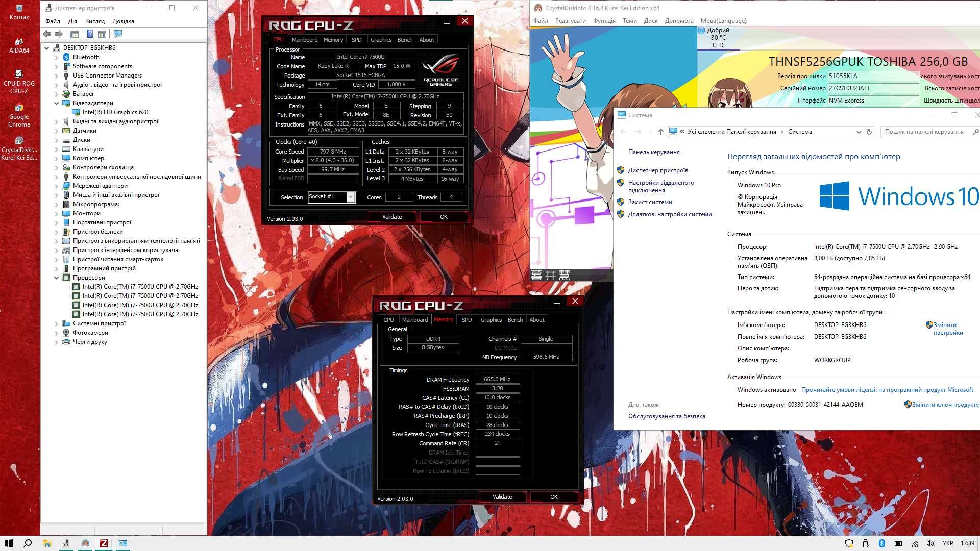Click the battery tray icon
The image size is (980, 551).
(898, 543)
